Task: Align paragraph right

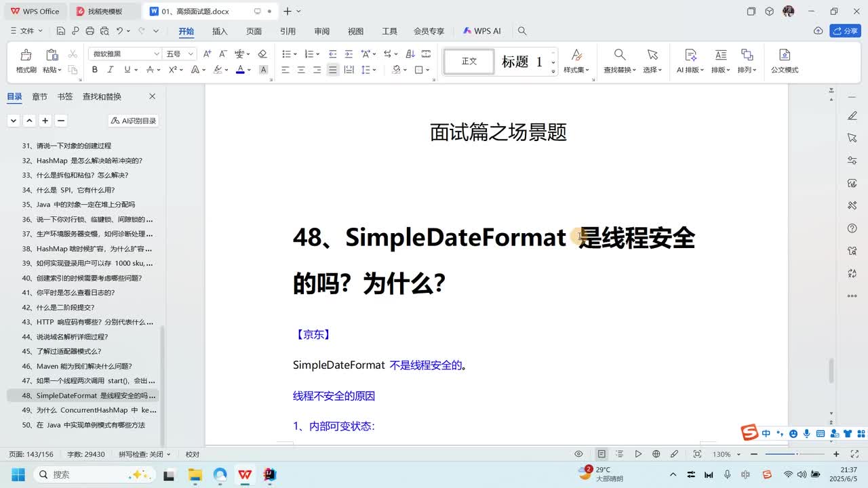Action: (x=317, y=70)
